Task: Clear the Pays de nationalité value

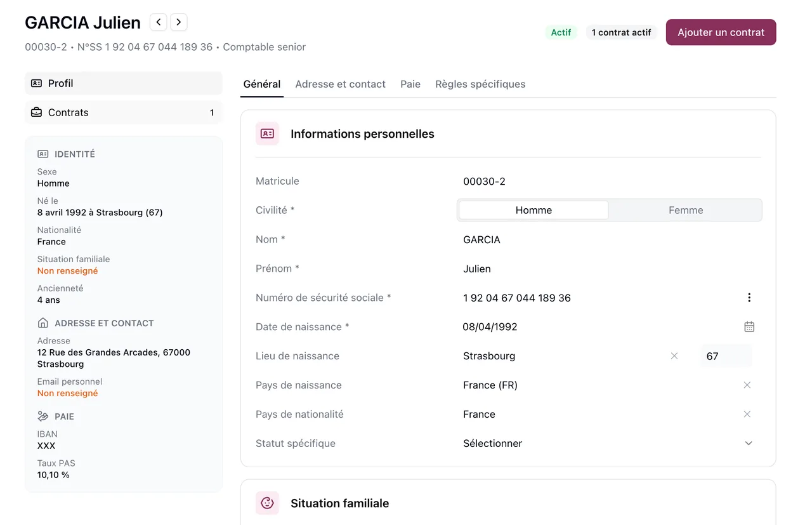Action: coord(747,415)
